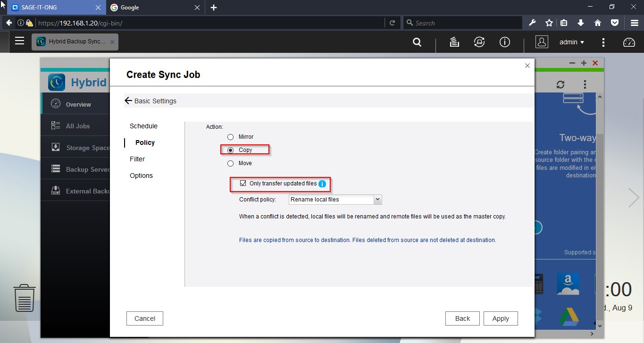This screenshot has width=644, height=343.
Task: Click the browser address bar URL field
Action: tap(208, 23)
